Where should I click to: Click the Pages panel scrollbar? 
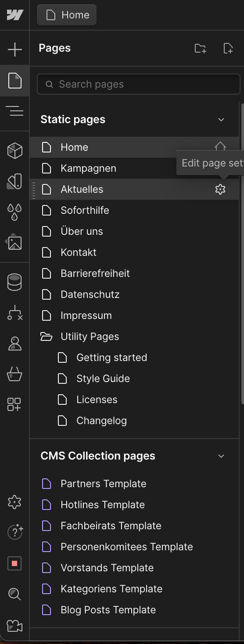242,253
